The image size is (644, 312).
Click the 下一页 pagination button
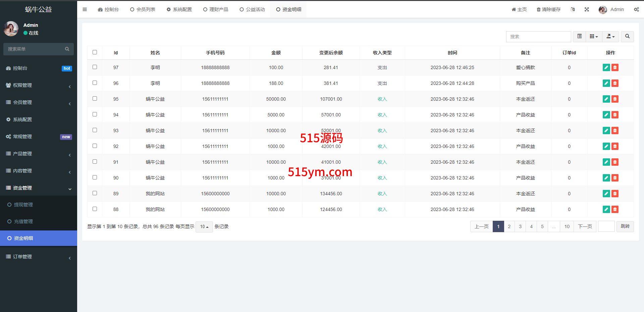[x=585, y=226]
